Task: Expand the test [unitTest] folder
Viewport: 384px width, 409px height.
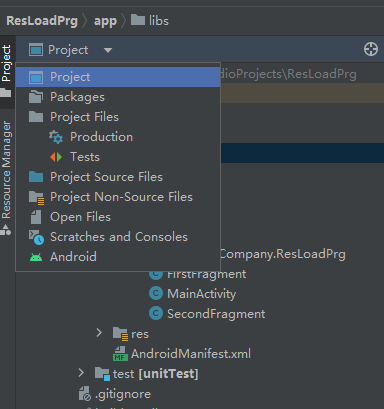Action: [81, 373]
